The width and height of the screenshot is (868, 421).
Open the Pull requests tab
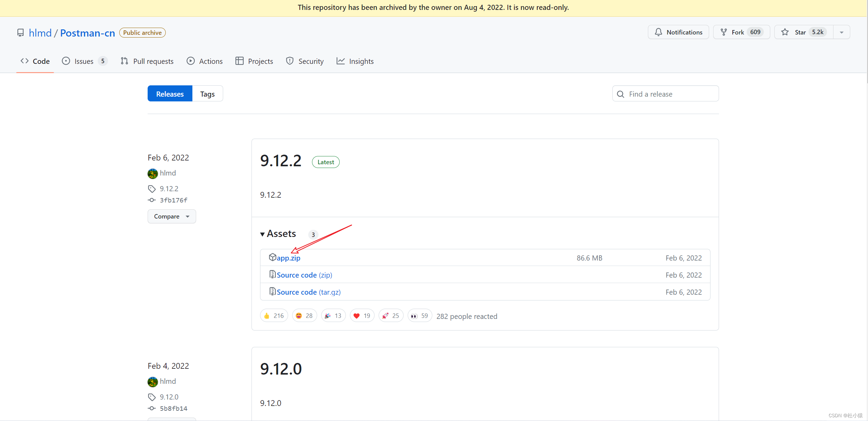(x=147, y=61)
